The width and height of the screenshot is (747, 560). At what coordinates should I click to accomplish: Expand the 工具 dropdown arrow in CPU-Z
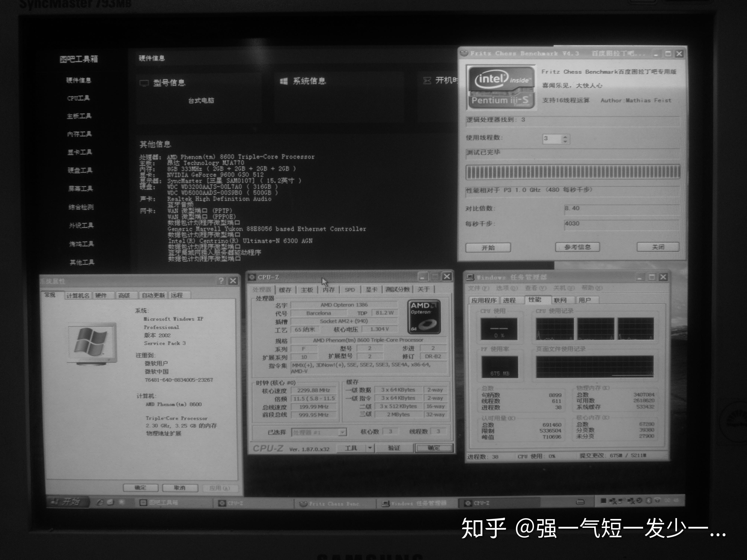pyautogui.click(x=370, y=448)
